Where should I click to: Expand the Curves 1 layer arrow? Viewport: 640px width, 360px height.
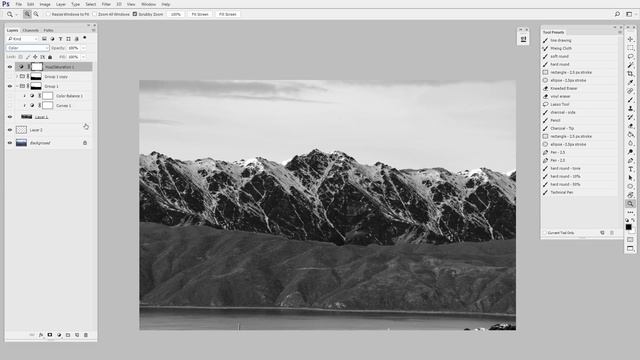[x=24, y=105]
